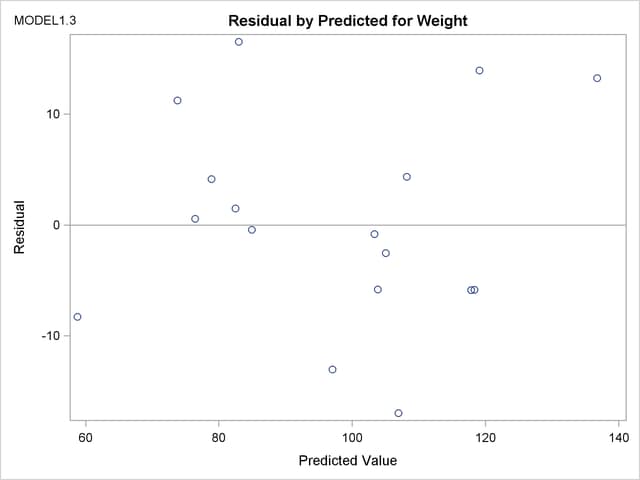640x480 pixels.
Task: Click the 'Residual' y-axis label
Action: pyautogui.click(x=19, y=226)
